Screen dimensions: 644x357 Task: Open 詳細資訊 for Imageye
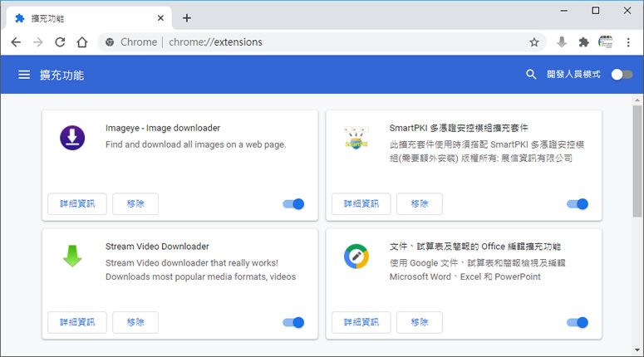pyautogui.click(x=77, y=203)
